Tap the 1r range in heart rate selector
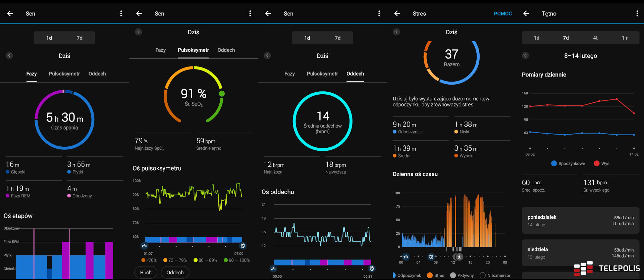This screenshot has height=280, width=644. click(x=625, y=38)
